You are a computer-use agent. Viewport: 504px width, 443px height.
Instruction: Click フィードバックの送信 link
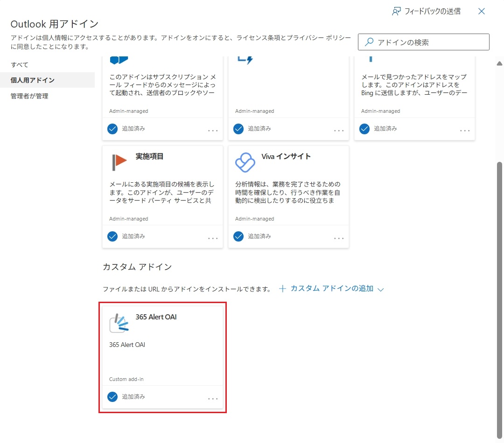pos(433,11)
